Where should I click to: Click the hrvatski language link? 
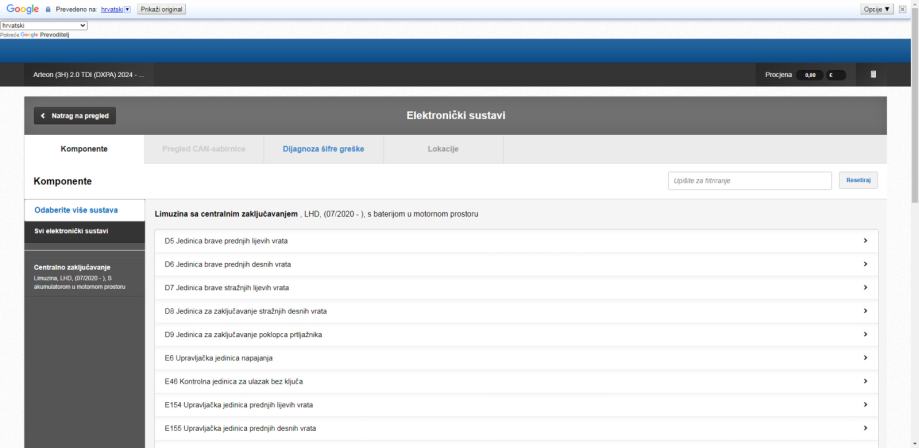click(111, 9)
